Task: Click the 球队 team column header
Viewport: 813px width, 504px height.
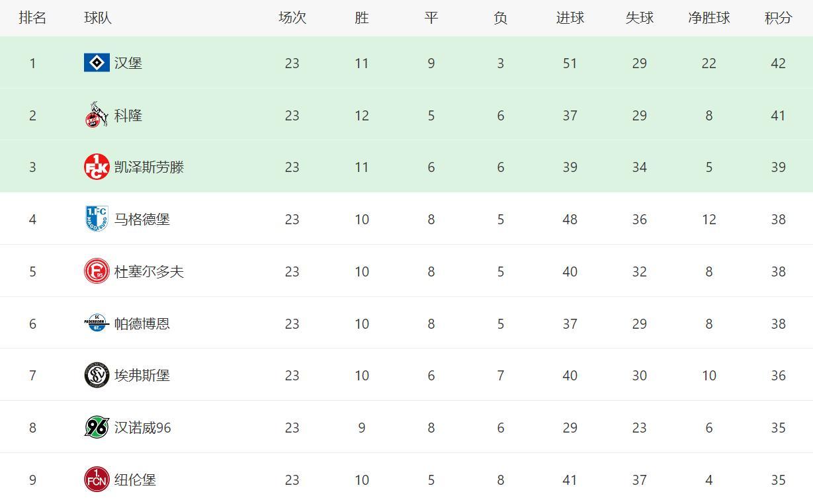Action: [x=98, y=18]
